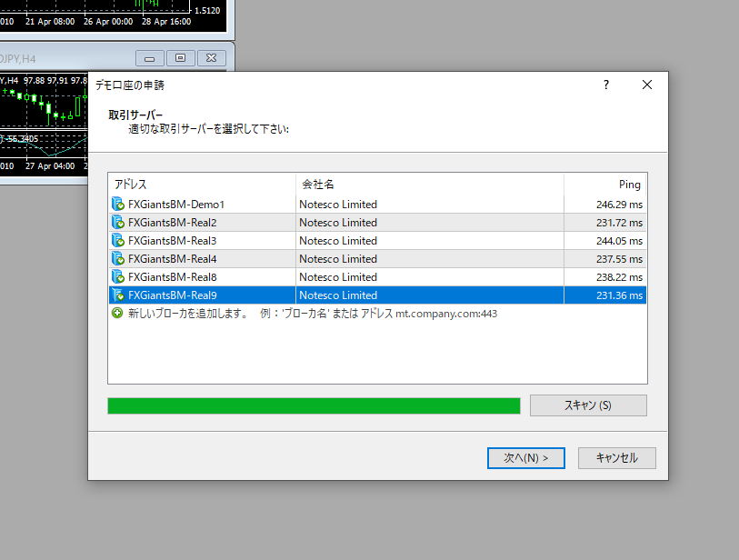
Task: Click the 26 Apr 00:00 time label
Action: point(108,22)
